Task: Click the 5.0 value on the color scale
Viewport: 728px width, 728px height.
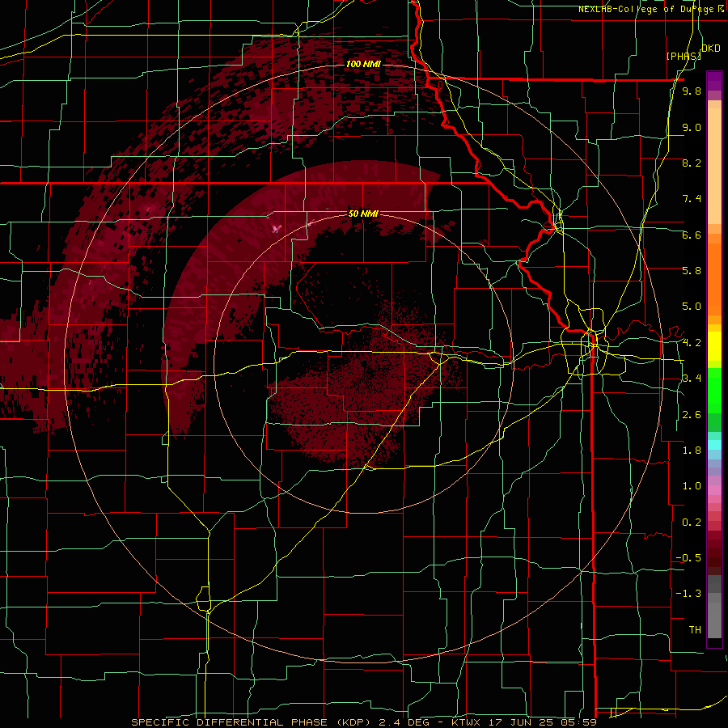Action: pos(692,307)
